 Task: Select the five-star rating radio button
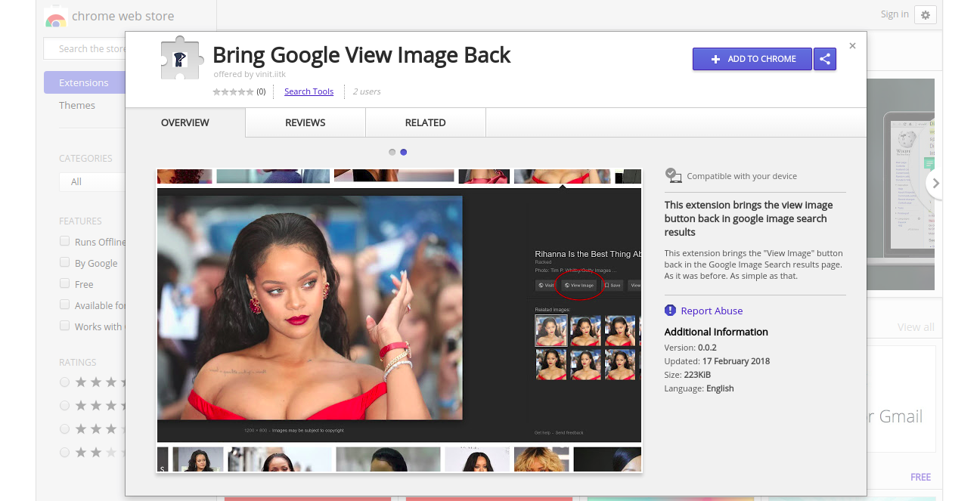(65, 382)
